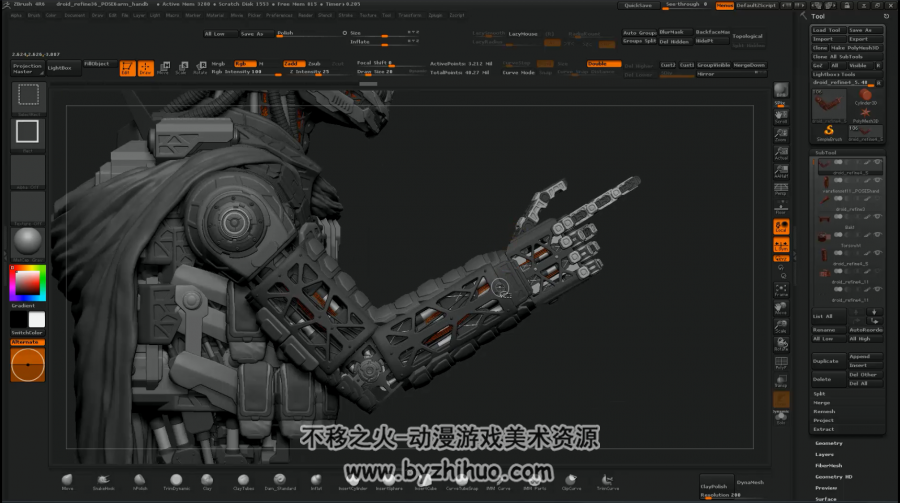
Task: Open the Preferences menu
Action: (x=279, y=16)
